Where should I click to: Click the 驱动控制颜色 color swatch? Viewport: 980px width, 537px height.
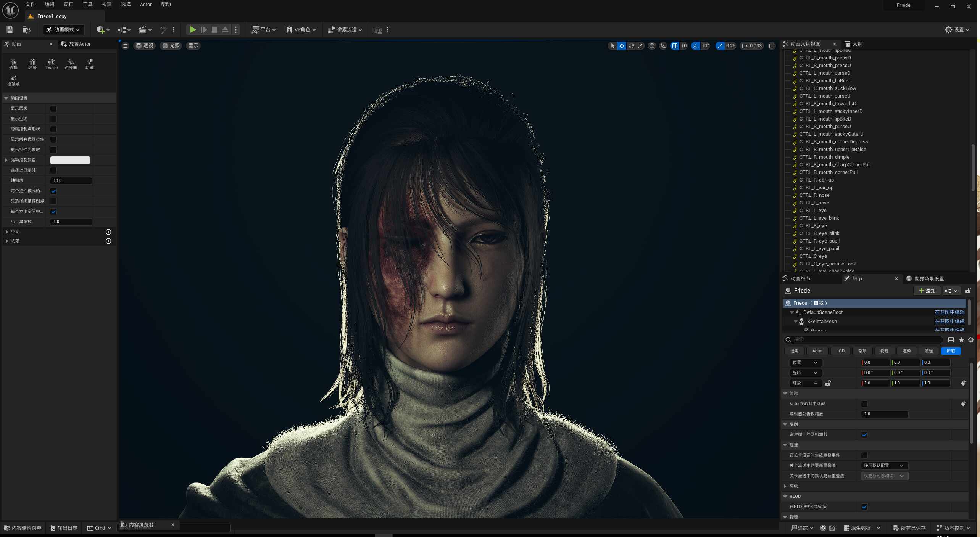click(x=70, y=160)
